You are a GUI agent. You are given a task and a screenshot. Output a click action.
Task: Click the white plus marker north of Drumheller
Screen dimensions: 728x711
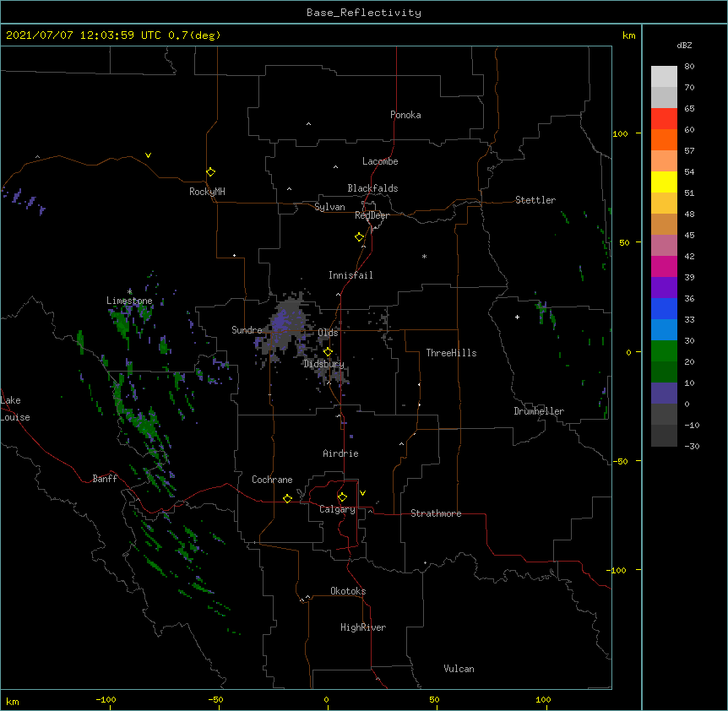[x=517, y=317]
